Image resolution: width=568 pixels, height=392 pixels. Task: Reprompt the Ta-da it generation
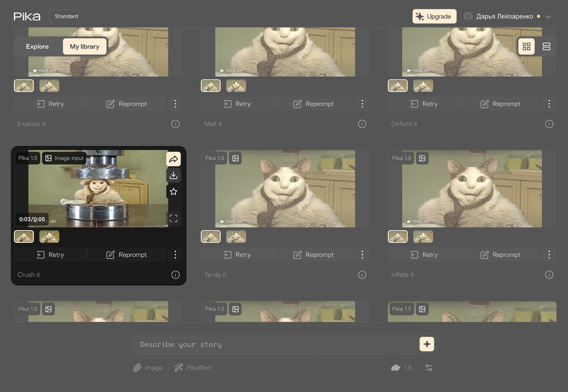[x=314, y=255]
